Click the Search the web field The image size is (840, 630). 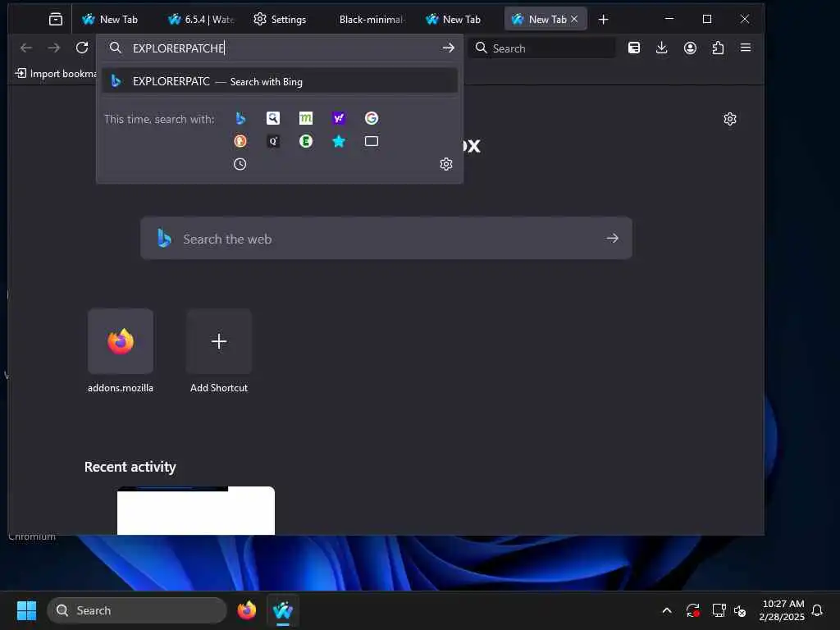[386, 239]
